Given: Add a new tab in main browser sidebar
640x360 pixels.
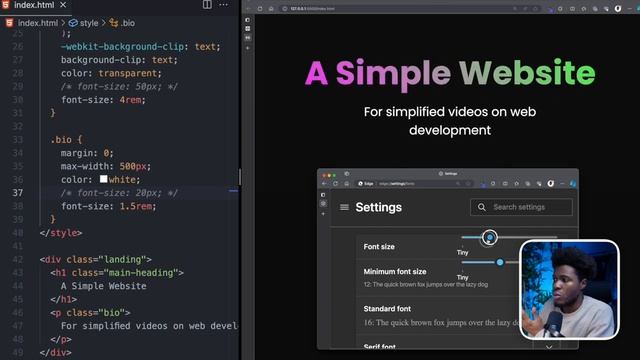Looking at the screenshot, I should click(x=248, y=48).
